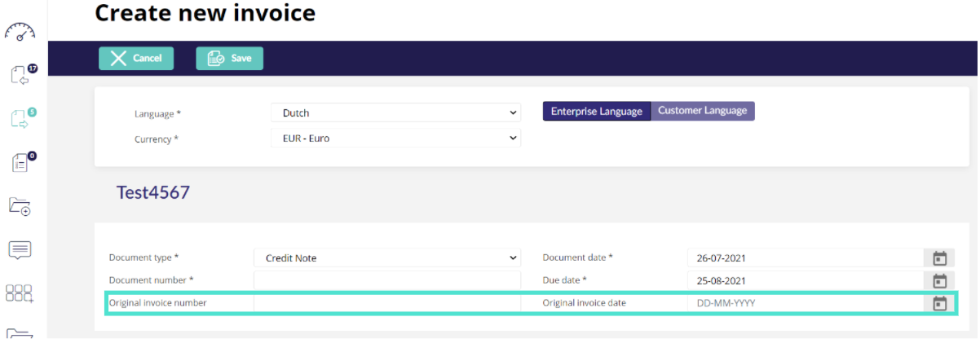980x339 pixels.
Task: Click the Cancel button
Action: tap(136, 58)
